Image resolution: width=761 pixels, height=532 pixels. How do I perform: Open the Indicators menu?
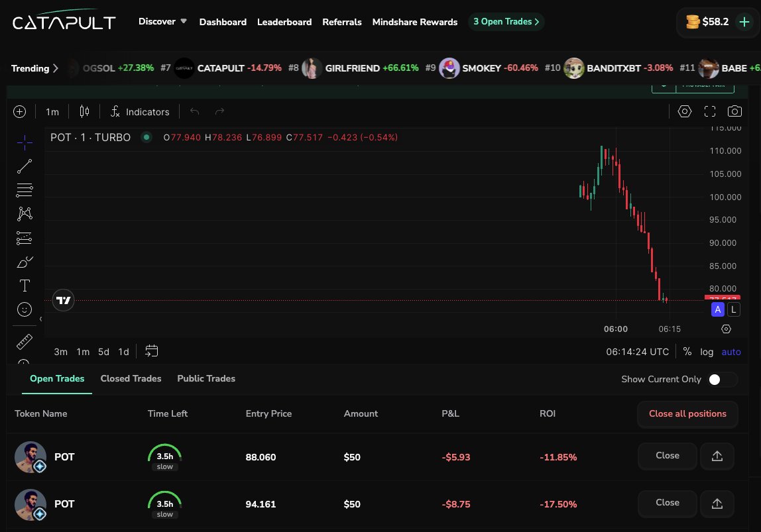pyautogui.click(x=140, y=112)
